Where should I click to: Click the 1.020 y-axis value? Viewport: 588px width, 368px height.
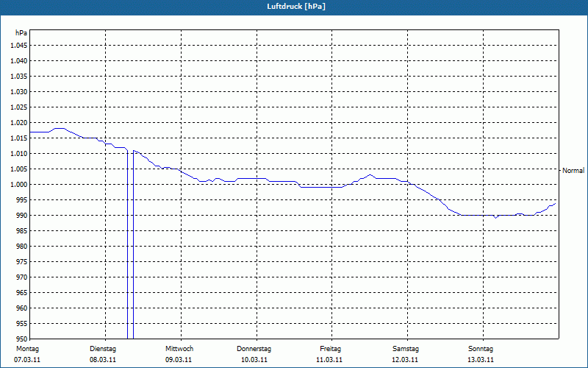pyautogui.click(x=19, y=123)
